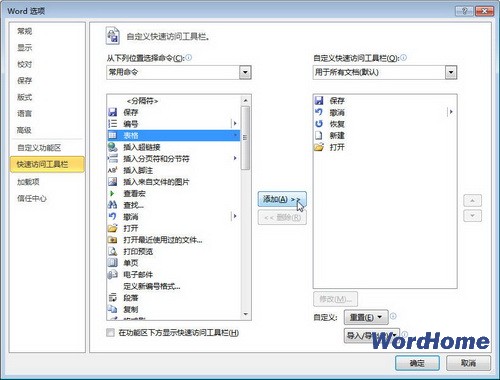Confirm with the OK button
This screenshot has height=380, width=500.
[417, 363]
